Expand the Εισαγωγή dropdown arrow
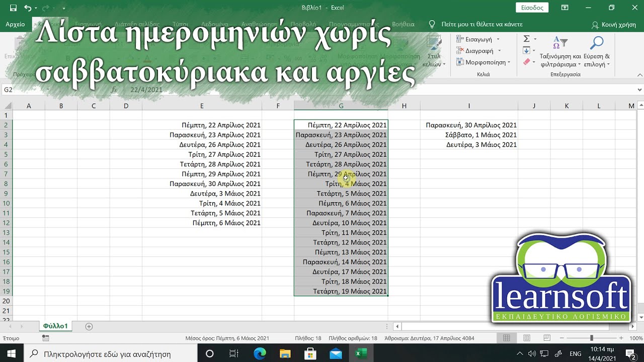 pos(498,39)
